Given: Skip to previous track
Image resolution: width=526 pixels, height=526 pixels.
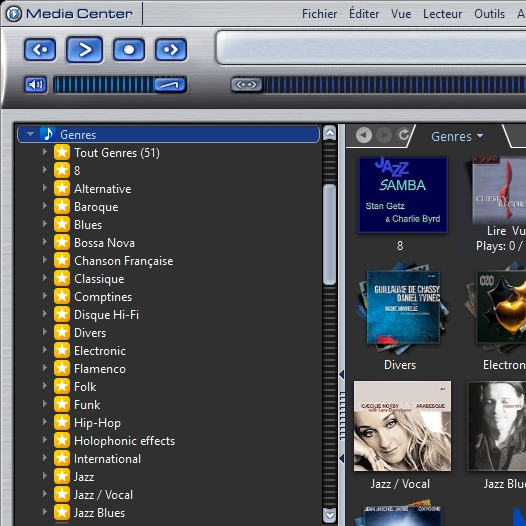Looking at the screenshot, I should [x=40, y=50].
